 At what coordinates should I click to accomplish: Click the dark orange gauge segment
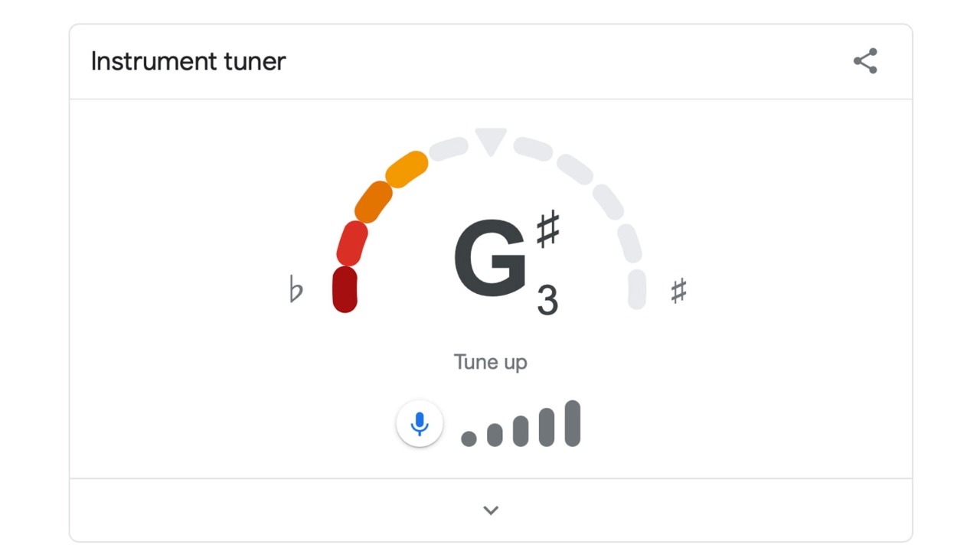click(374, 202)
